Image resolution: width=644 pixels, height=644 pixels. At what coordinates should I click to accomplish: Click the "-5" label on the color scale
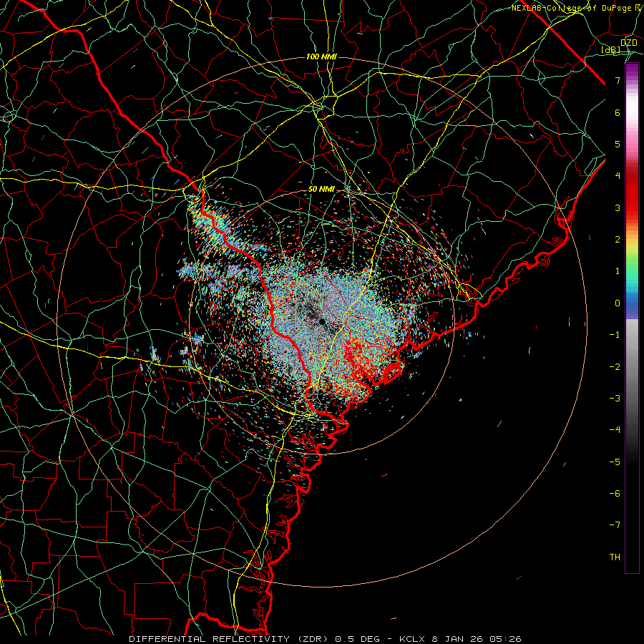(x=615, y=462)
